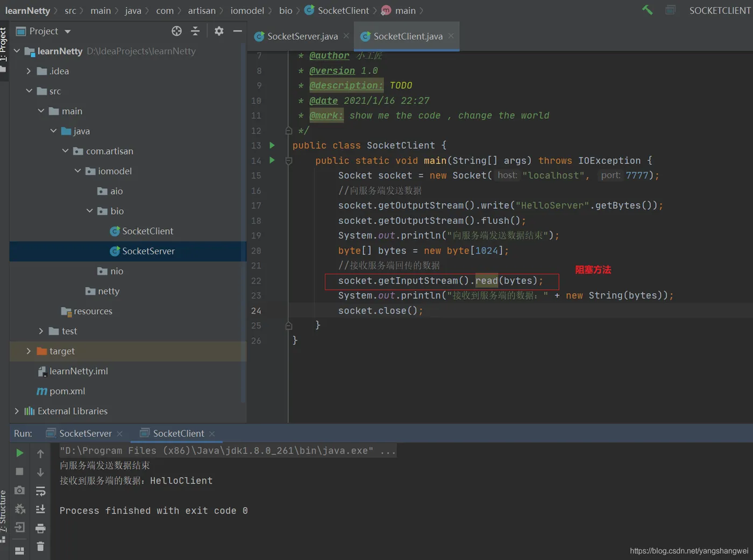This screenshot has width=753, height=560.
Task: Click run gutter arrow beside main method
Action: [272, 160]
